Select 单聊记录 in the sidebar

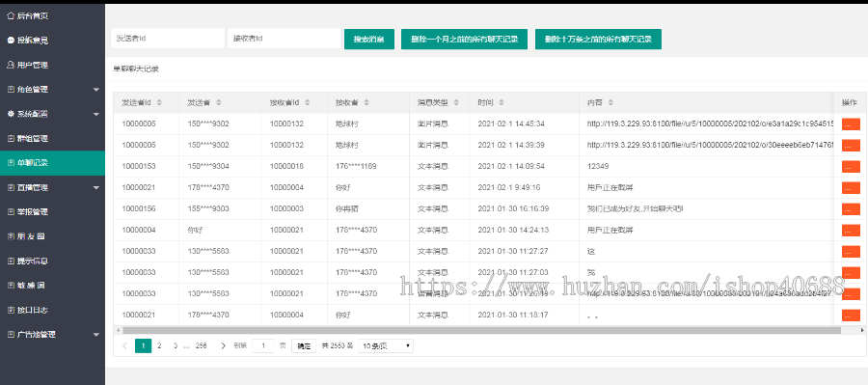(52, 163)
